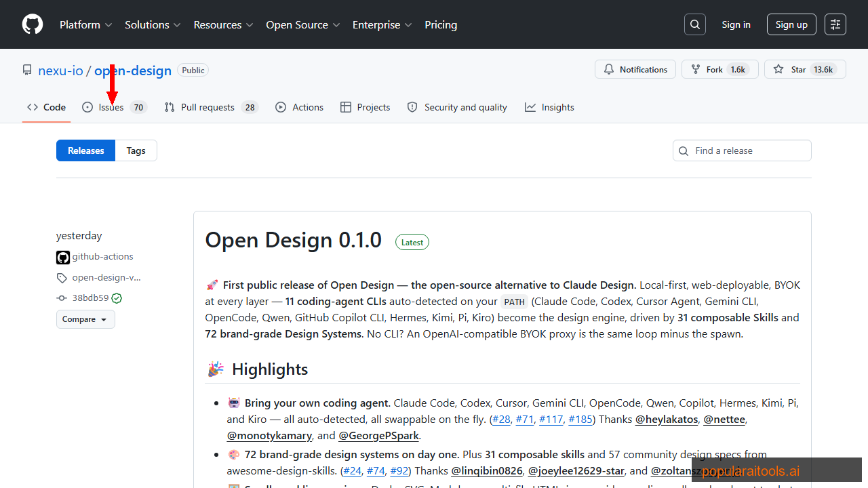Click the Fork icon

pos(696,69)
